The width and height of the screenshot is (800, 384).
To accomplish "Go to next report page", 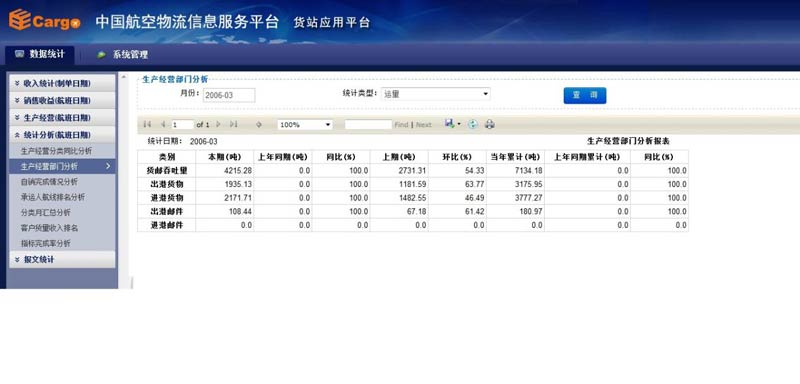I will [218, 124].
